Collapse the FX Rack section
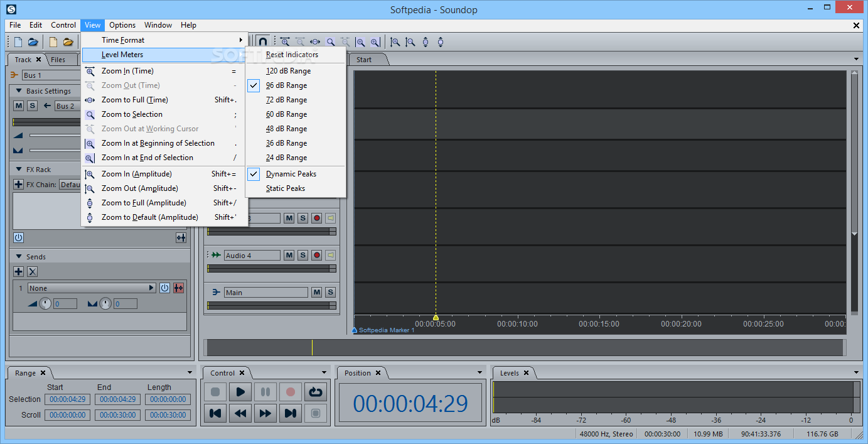868x444 pixels. 19,170
